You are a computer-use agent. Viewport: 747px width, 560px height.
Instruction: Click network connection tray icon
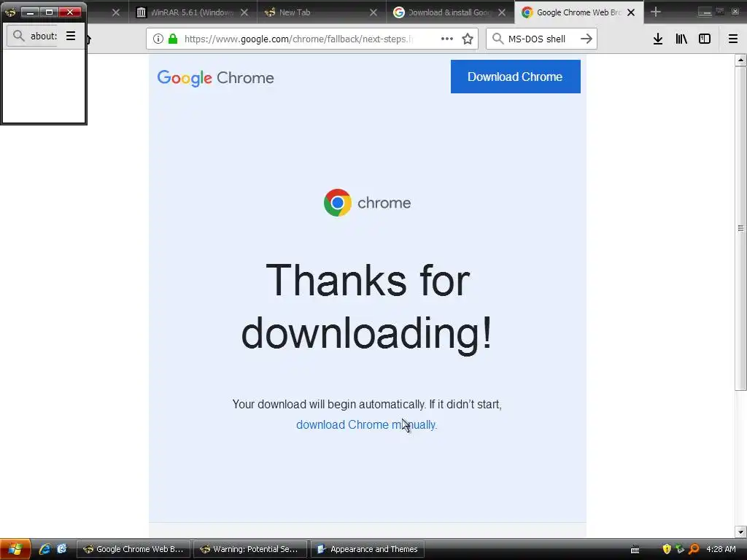[681, 549]
